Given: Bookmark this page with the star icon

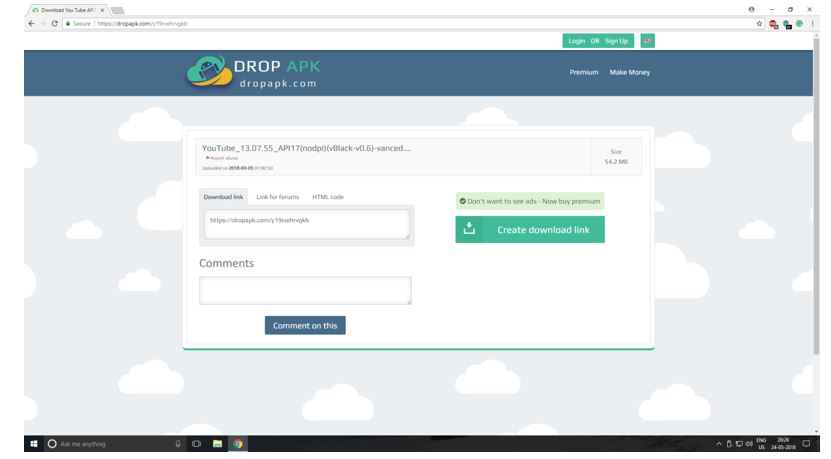Looking at the screenshot, I should coord(759,24).
